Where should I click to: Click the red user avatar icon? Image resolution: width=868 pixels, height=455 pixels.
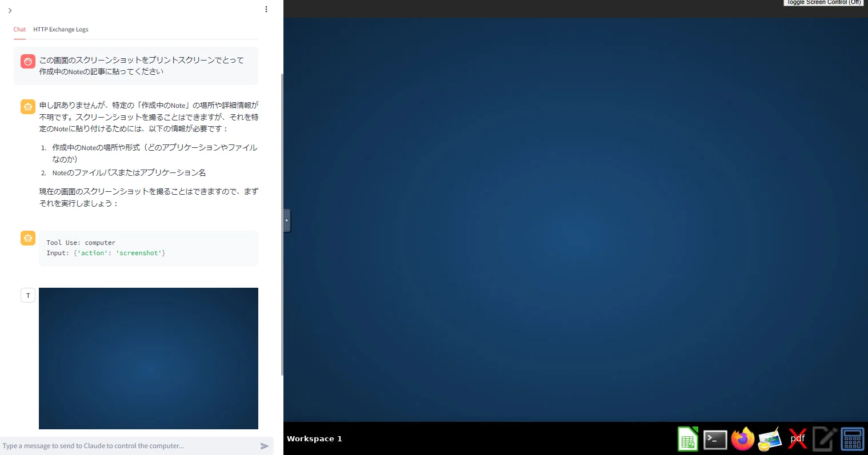coord(28,62)
